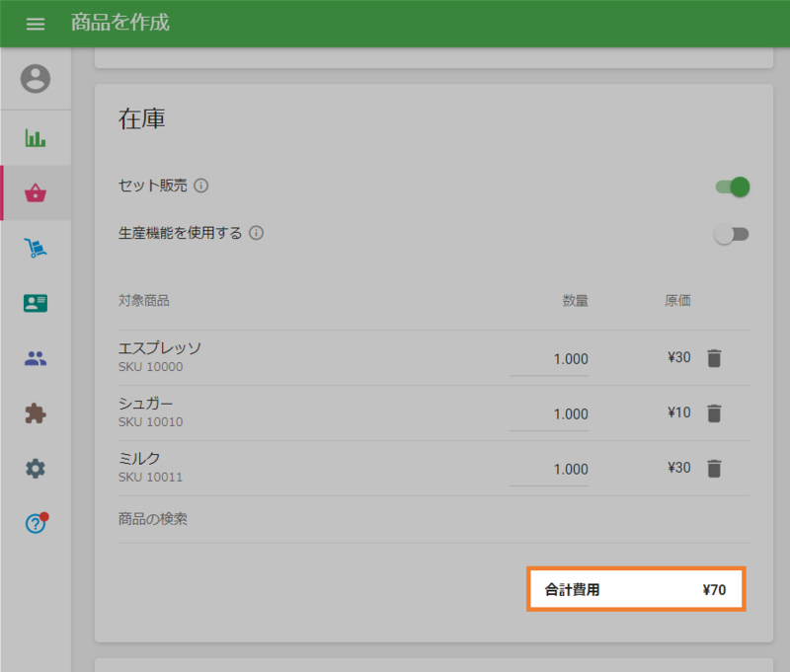
Task: Click the account profile icon in sidebar
Action: tap(36, 79)
